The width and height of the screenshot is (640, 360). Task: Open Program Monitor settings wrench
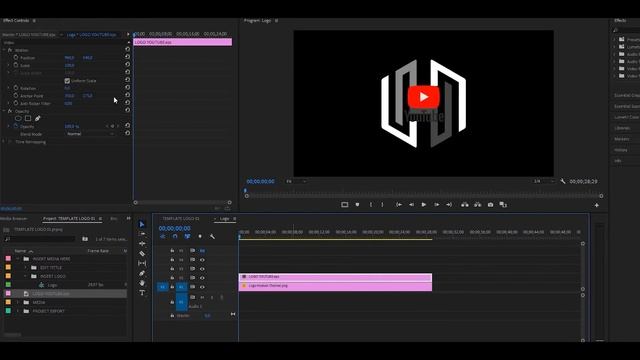tap(563, 181)
